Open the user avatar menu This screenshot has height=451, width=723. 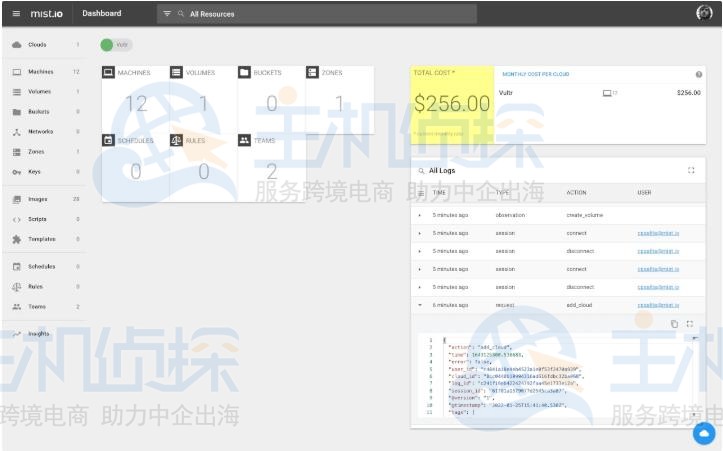[704, 12]
